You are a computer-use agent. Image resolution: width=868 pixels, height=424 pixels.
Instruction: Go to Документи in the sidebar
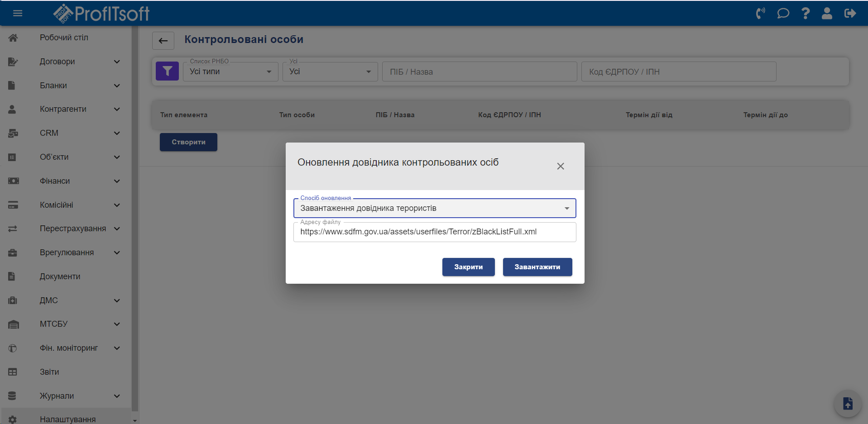click(x=60, y=276)
